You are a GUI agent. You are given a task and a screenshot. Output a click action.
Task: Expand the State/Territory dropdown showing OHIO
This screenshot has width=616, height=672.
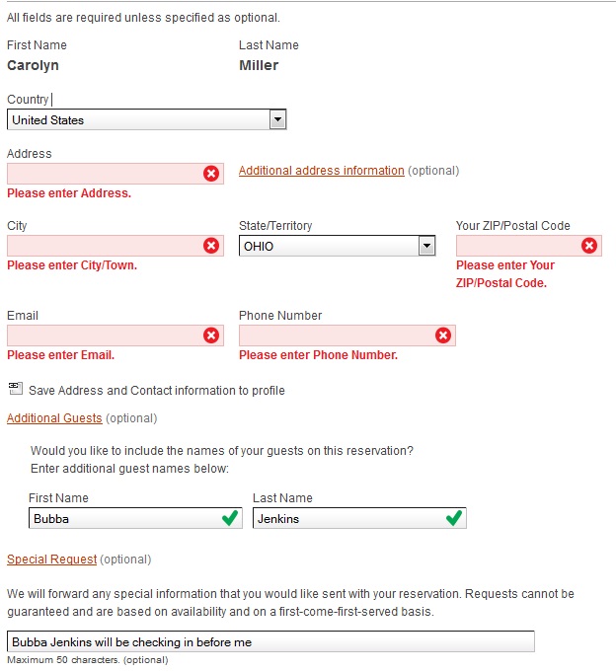pyautogui.click(x=426, y=246)
